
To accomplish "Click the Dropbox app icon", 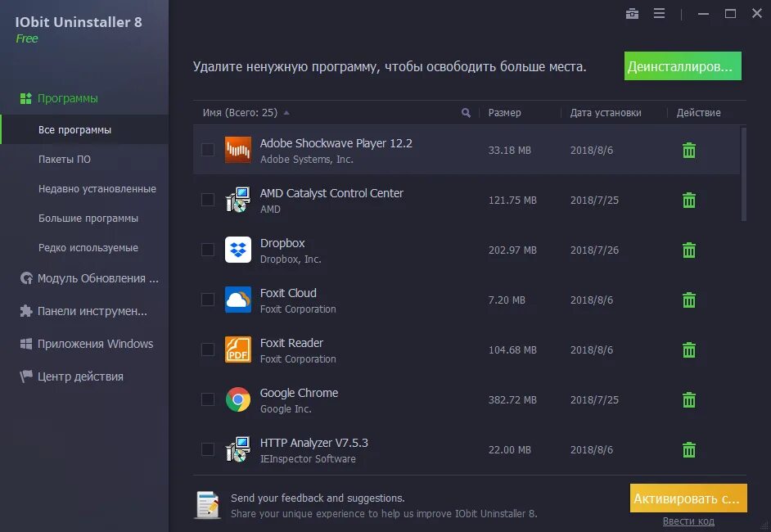I will pyautogui.click(x=238, y=250).
